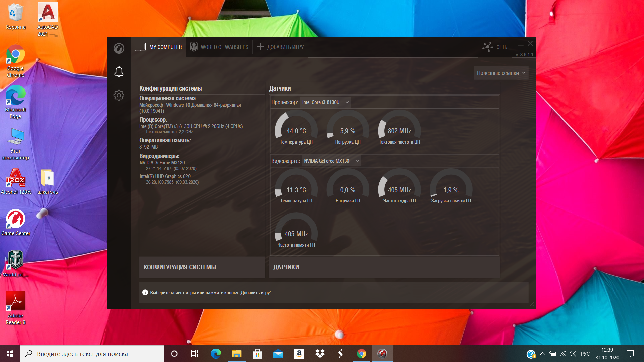Click the Windows search input field
The width and height of the screenshot is (644, 362).
[93, 354]
